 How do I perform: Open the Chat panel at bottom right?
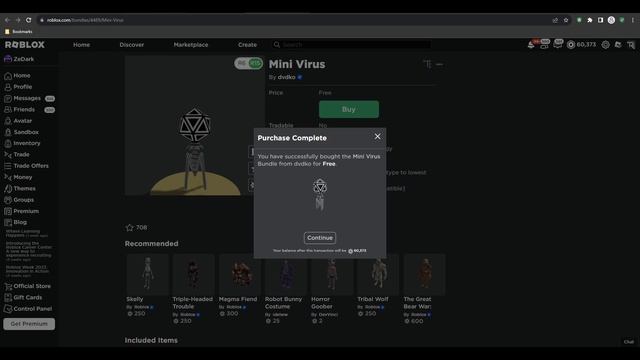click(629, 342)
